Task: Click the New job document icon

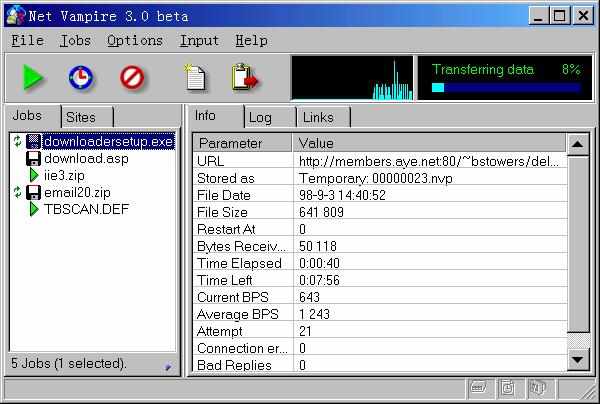Action: 195,77
